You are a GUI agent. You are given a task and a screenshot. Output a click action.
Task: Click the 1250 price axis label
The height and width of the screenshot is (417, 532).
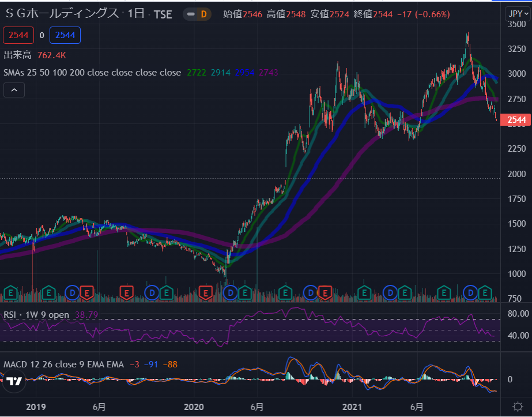coord(516,249)
